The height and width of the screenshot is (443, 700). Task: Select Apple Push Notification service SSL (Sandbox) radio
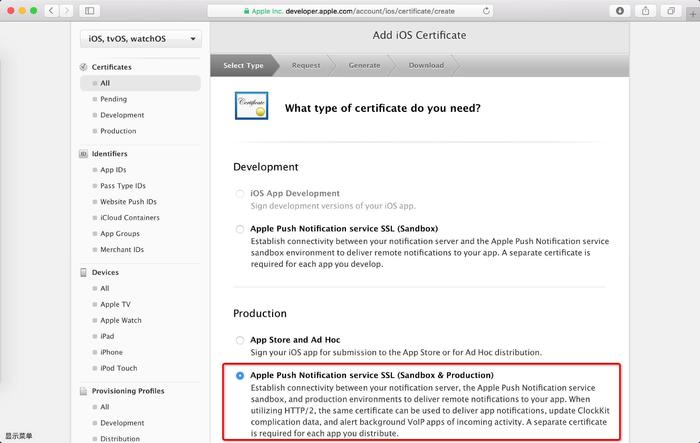(240, 229)
